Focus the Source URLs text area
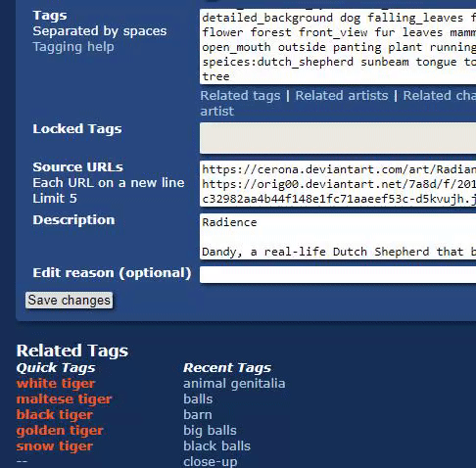 pyautogui.click(x=338, y=184)
